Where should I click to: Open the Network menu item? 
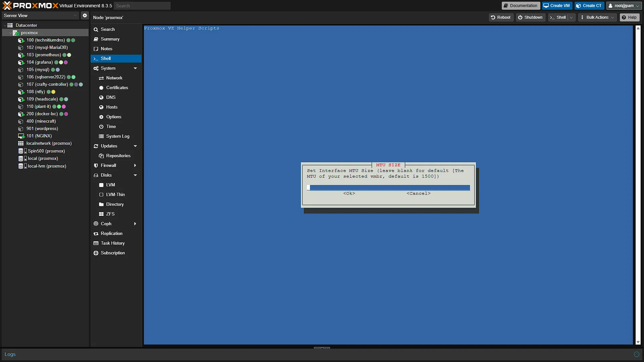point(116,78)
